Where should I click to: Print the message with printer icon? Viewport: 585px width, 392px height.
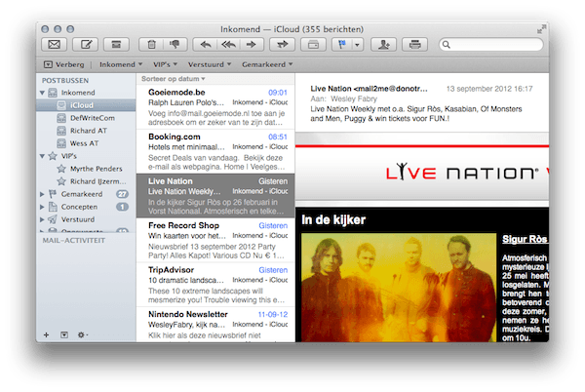(415, 45)
